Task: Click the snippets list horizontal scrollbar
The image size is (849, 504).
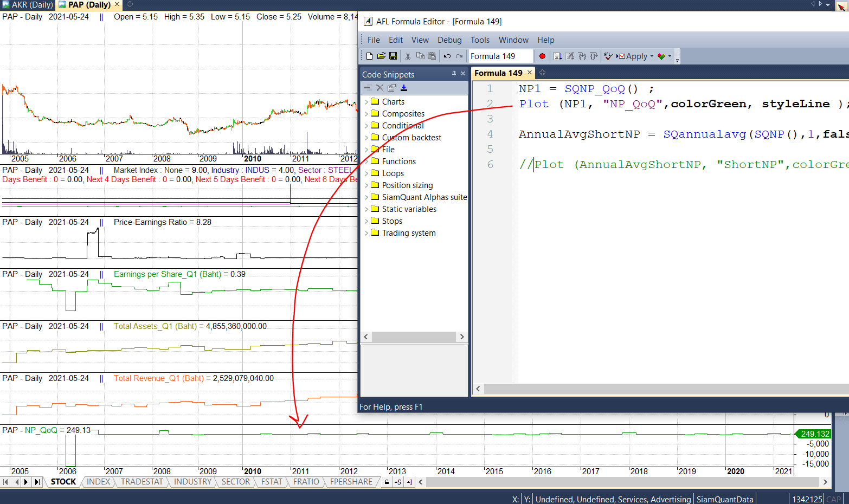Action: [414, 337]
